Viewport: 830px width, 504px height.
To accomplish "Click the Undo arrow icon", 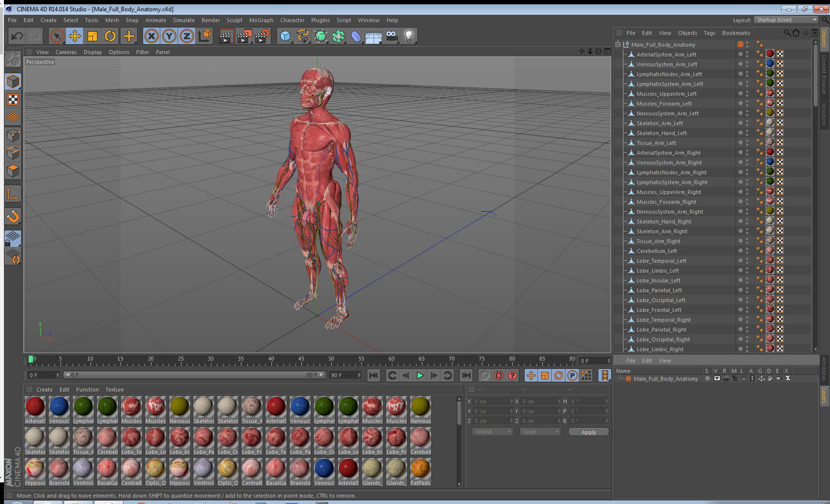I will [x=17, y=36].
